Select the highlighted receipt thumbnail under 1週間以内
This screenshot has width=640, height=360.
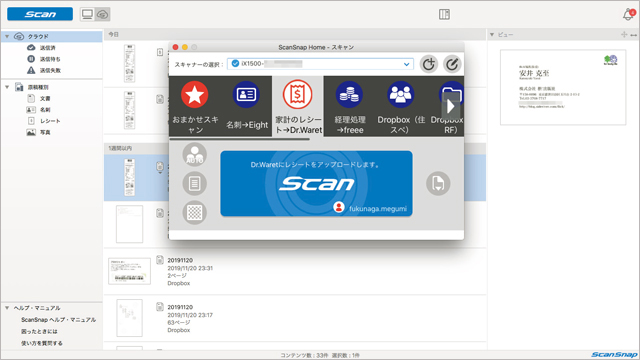[x=129, y=178]
